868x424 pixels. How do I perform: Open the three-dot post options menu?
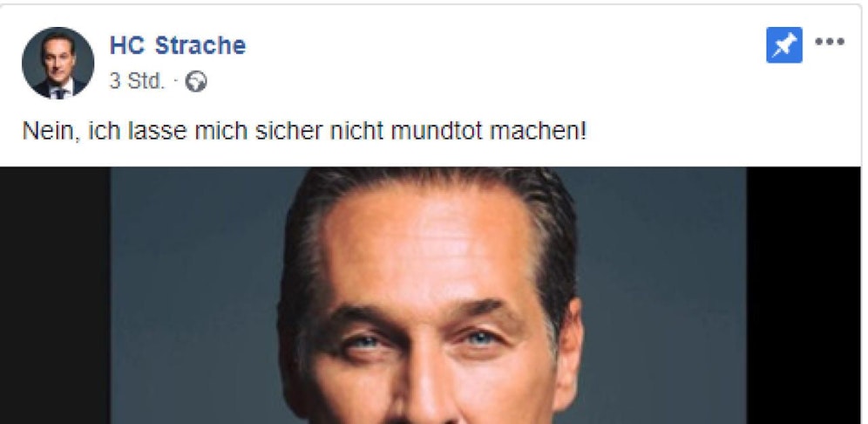[x=830, y=42]
